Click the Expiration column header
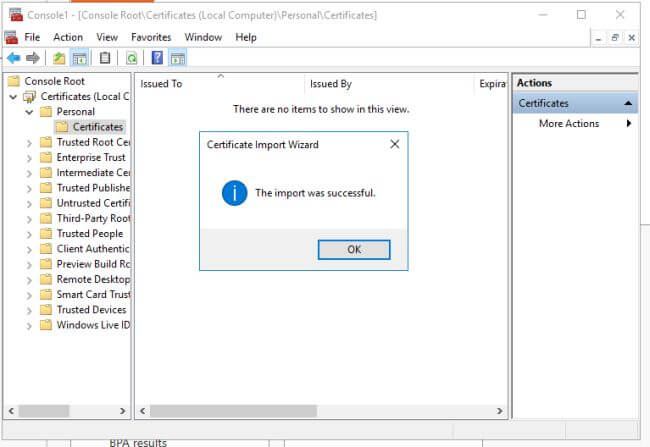This screenshot has height=447, width=650. click(492, 84)
